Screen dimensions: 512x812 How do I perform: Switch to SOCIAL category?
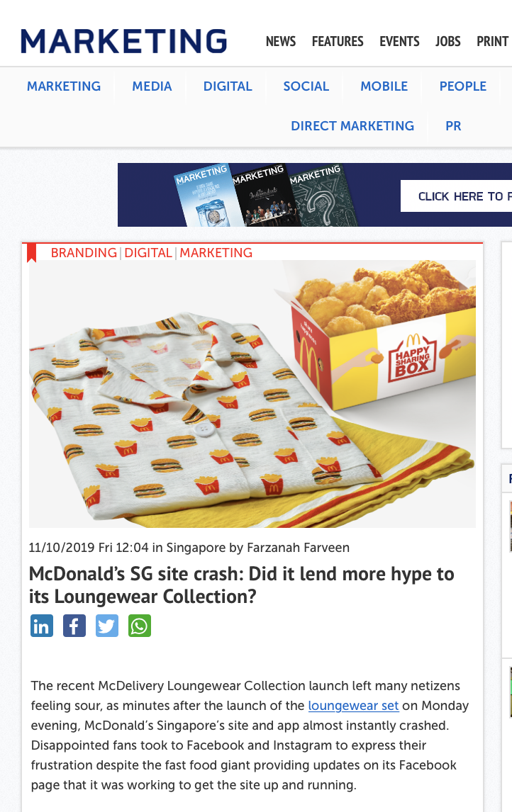tap(306, 86)
